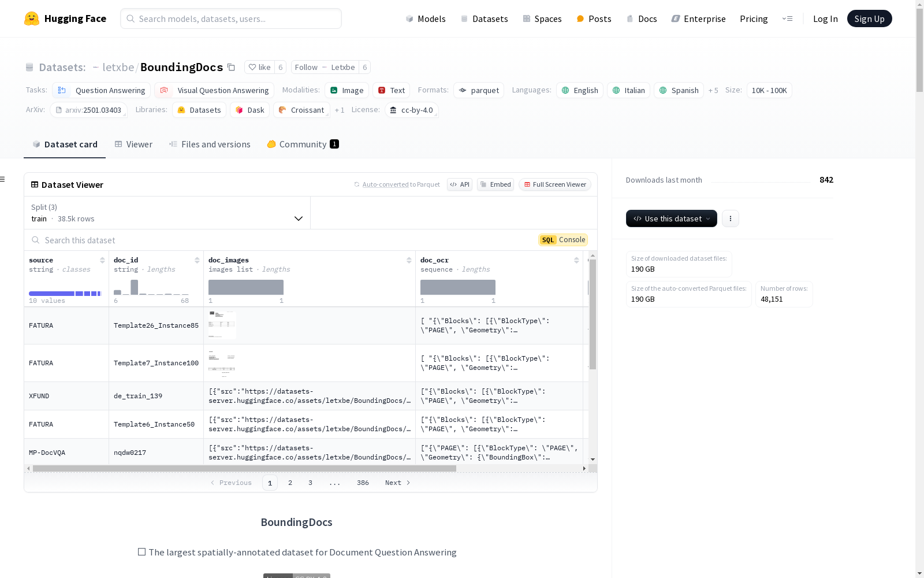Image resolution: width=924 pixels, height=578 pixels.
Task: Click the Log In link
Action: coord(825,18)
